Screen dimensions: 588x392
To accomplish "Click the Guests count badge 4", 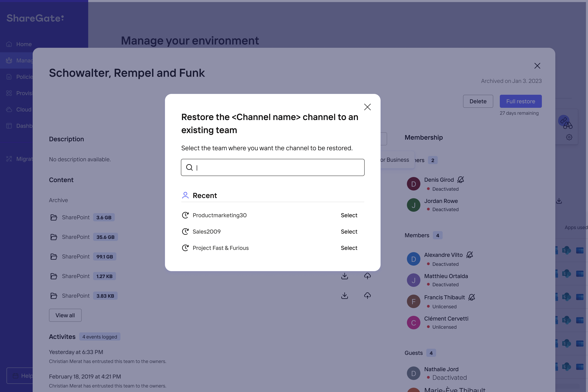I will 431,353.
